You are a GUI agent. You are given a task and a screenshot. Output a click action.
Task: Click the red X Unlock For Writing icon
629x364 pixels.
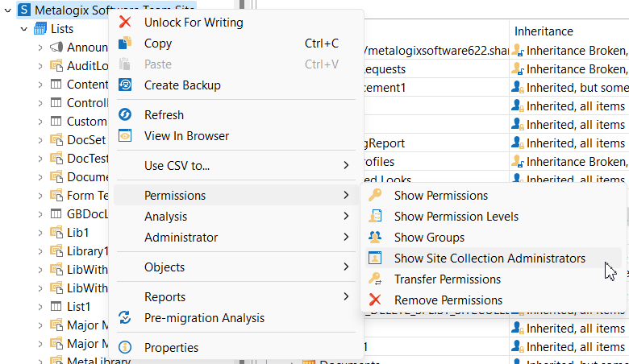(125, 23)
